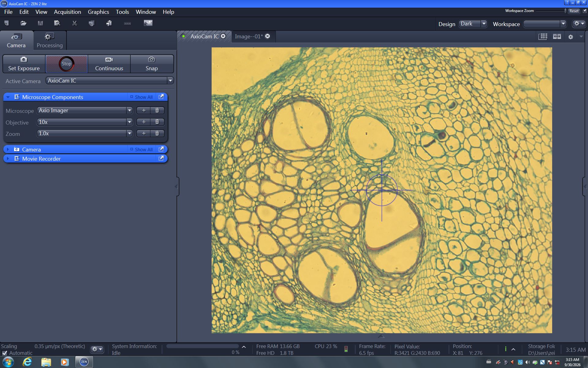Close the AxioCam IC tab
Viewport: 588px width, 368px height.
pyautogui.click(x=223, y=36)
